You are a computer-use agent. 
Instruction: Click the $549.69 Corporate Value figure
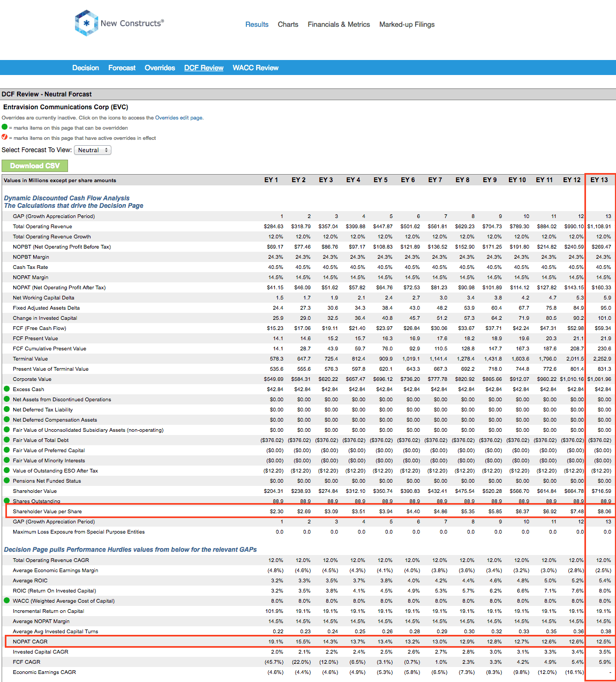pyautogui.click(x=274, y=379)
